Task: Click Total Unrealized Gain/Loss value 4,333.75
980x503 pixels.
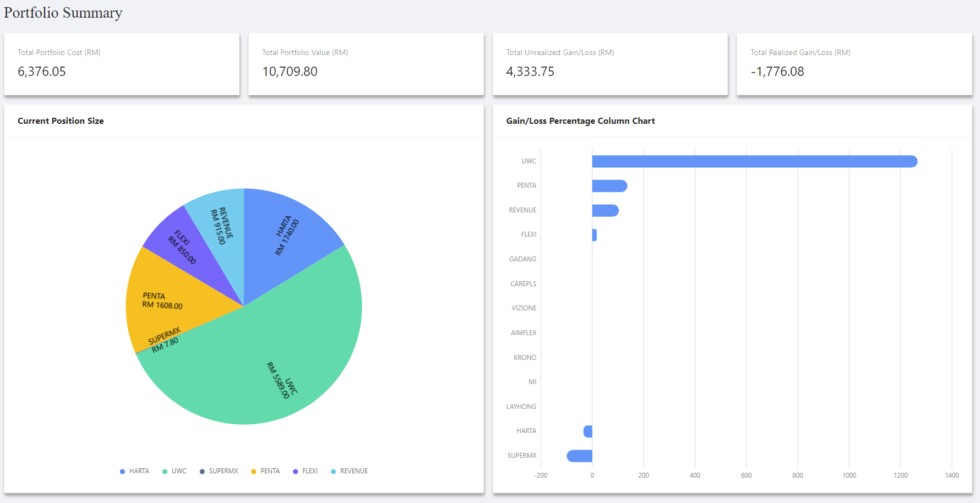Action: tap(530, 72)
